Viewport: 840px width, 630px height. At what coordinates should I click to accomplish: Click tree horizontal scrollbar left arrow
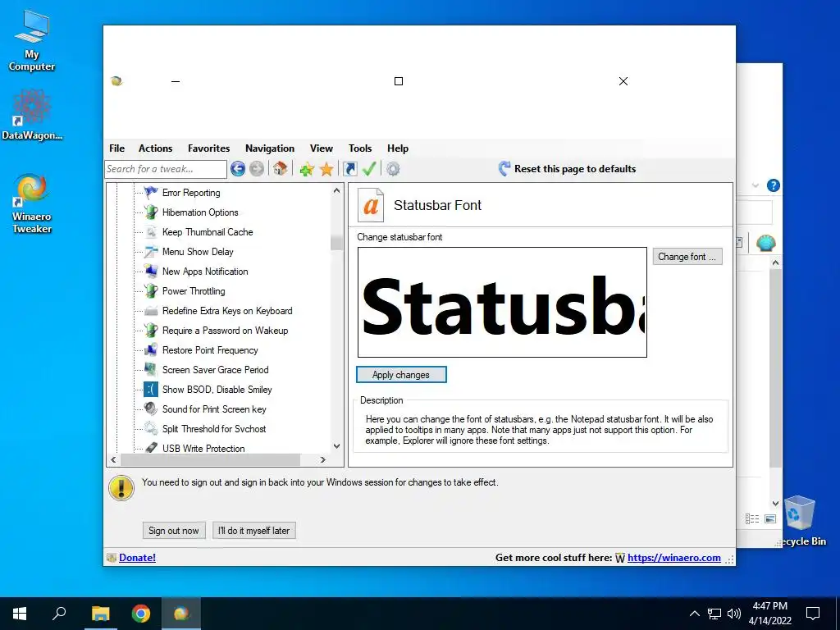(x=113, y=459)
